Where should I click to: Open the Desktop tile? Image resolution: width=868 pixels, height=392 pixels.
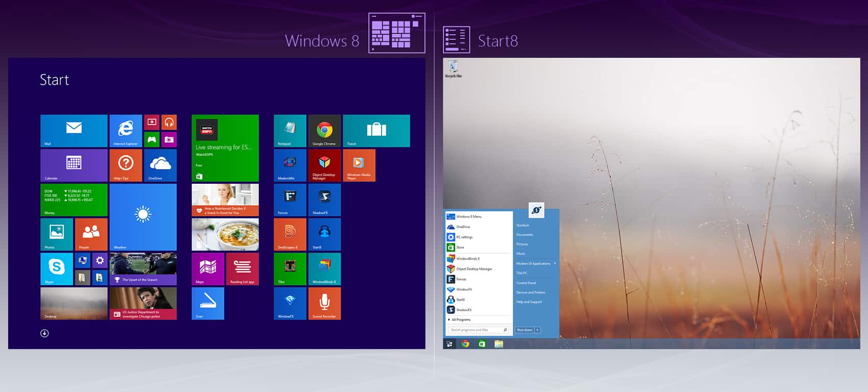coord(74,304)
